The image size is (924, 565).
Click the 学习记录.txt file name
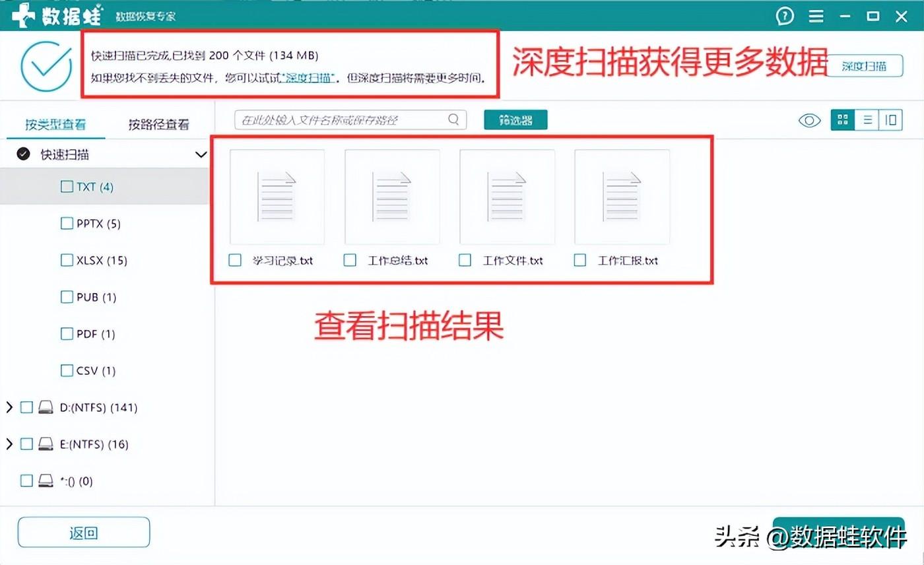[x=282, y=261]
